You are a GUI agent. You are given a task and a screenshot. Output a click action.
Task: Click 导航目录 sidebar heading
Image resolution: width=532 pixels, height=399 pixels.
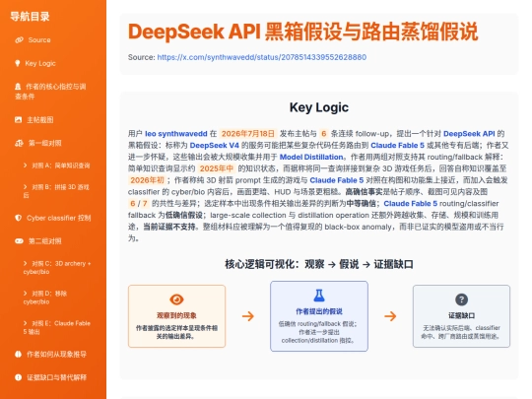tap(30, 17)
